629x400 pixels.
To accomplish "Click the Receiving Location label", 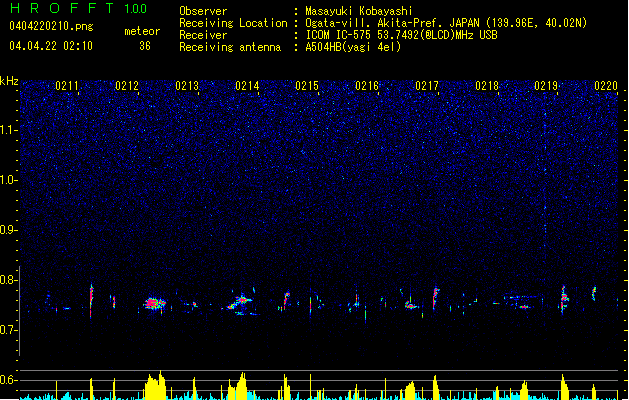I will [233, 23].
